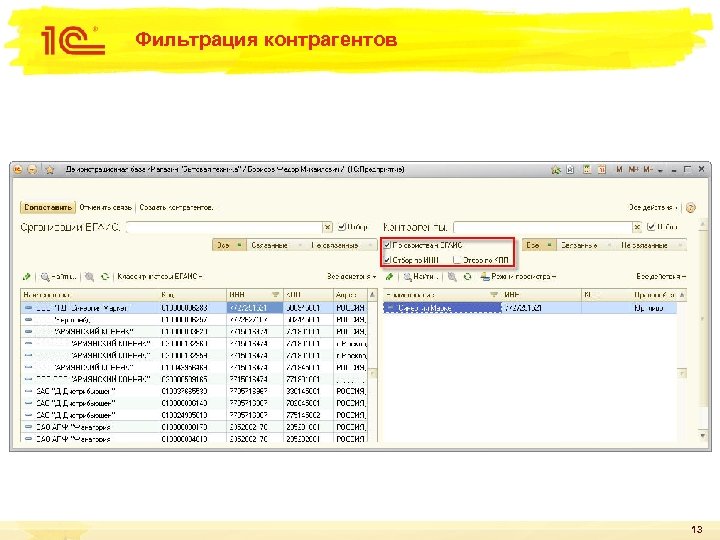Refresh the Организации ЕГАИС list
The width and height of the screenshot is (720, 540).
point(105,277)
